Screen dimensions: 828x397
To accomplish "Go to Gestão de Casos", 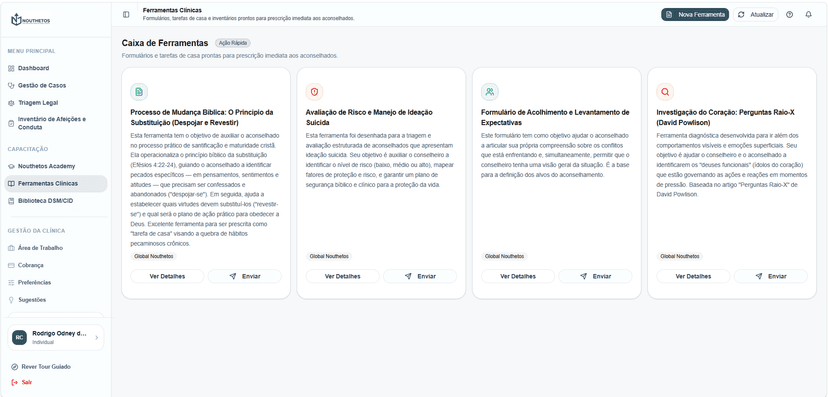I will [57, 85].
